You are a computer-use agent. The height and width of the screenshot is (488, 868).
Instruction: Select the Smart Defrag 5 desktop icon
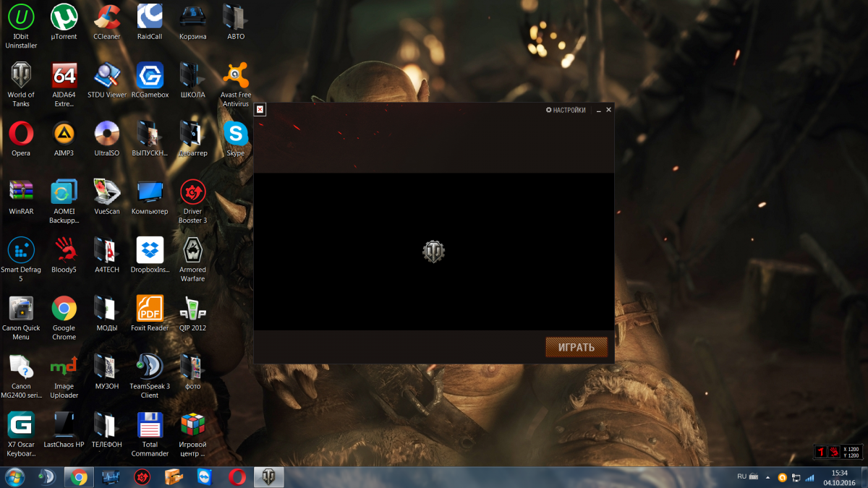point(21,260)
